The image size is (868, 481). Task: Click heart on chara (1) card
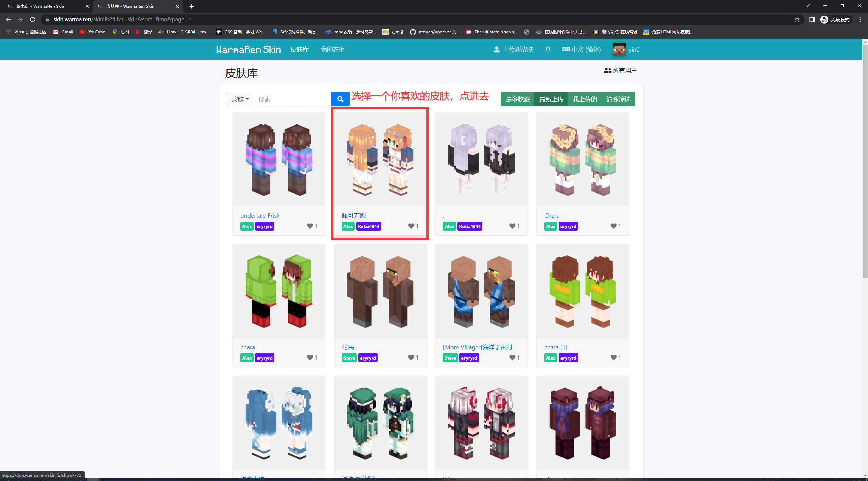coord(613,358)
